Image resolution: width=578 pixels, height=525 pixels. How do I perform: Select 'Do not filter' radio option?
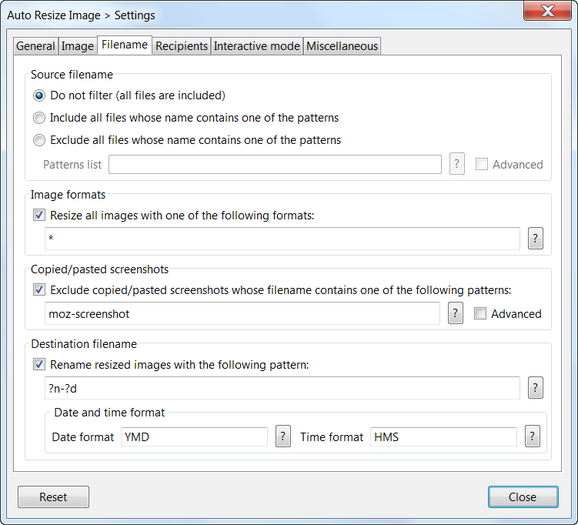(39, 95)
